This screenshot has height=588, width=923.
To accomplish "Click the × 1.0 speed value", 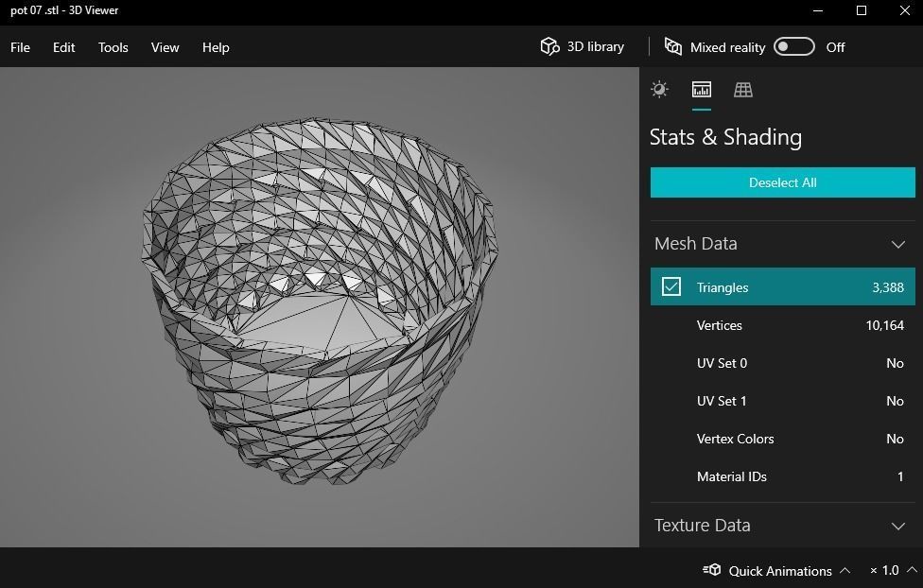I will point(884,570).
